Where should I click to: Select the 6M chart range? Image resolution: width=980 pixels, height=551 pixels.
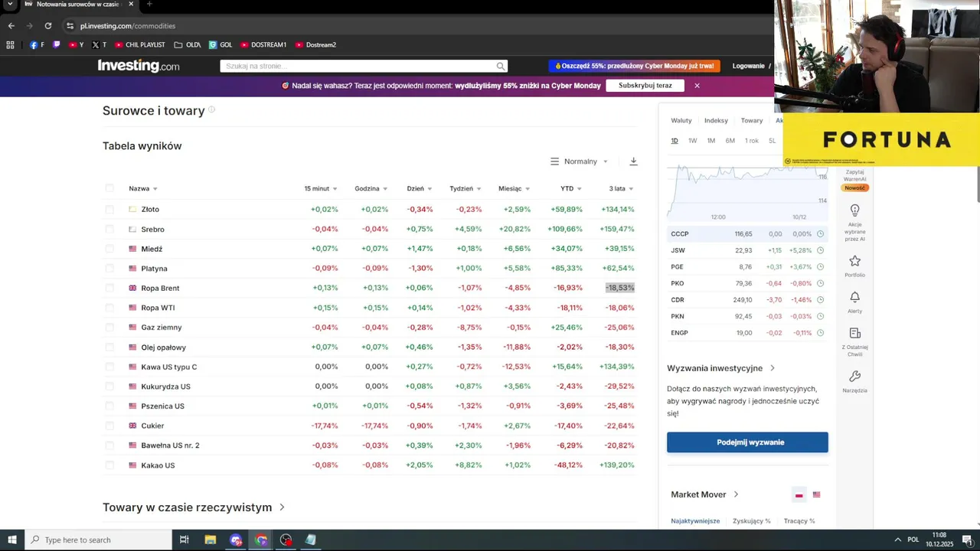[730, 141]
